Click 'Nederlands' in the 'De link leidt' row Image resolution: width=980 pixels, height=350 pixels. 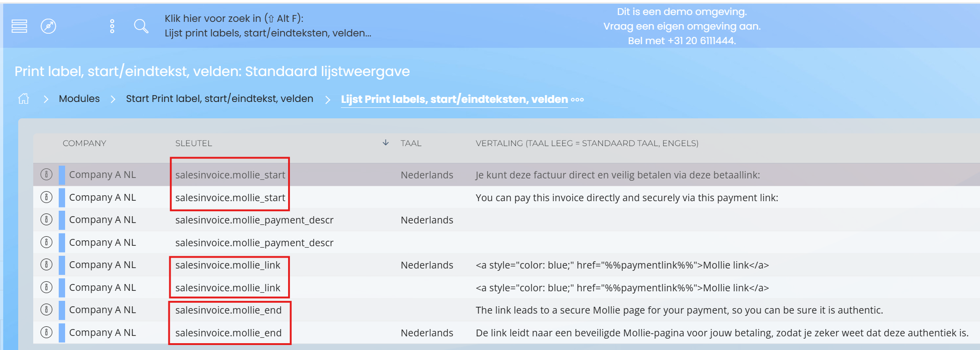427,333
